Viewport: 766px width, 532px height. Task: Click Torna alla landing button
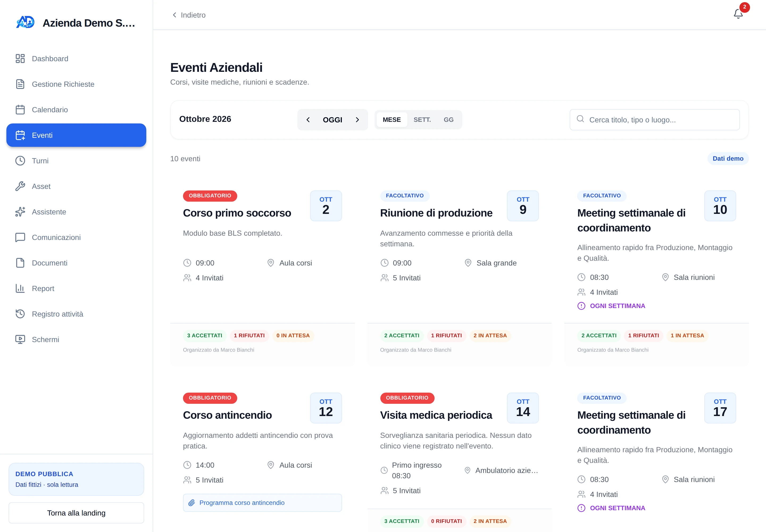pyautogui.click(x=76, y=513)
